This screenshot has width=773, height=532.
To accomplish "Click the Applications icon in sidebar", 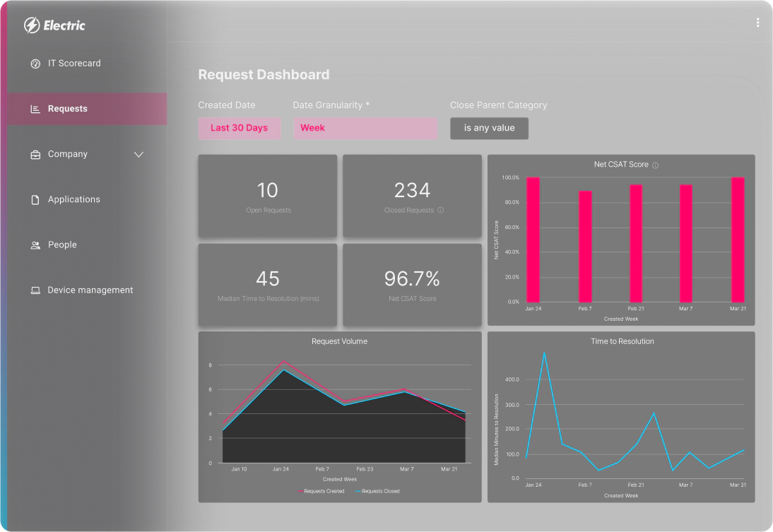I will [35, 199].
